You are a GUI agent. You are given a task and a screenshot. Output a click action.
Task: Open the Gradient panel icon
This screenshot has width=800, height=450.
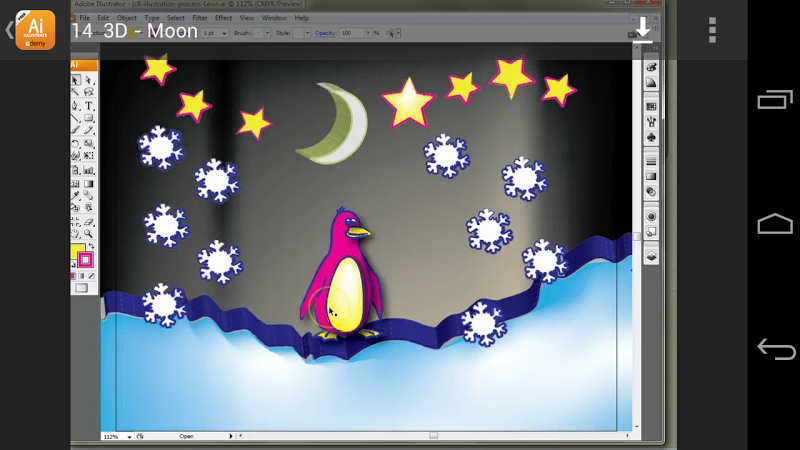[x=651, y=177]
